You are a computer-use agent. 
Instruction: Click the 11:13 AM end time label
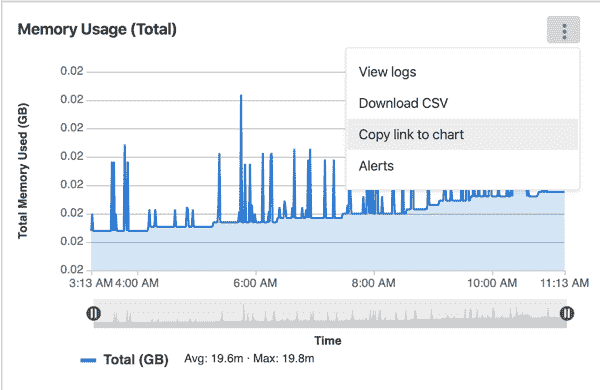564,283
